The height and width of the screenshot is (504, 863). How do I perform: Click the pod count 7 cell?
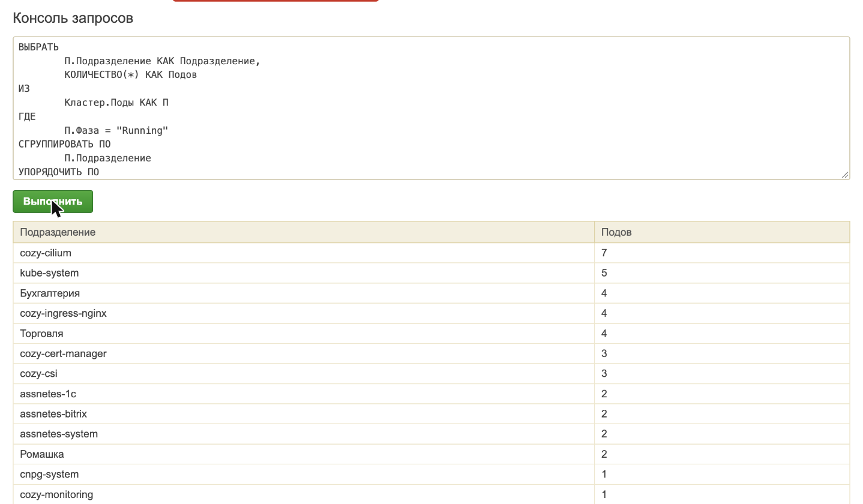(x=722, y=253)
